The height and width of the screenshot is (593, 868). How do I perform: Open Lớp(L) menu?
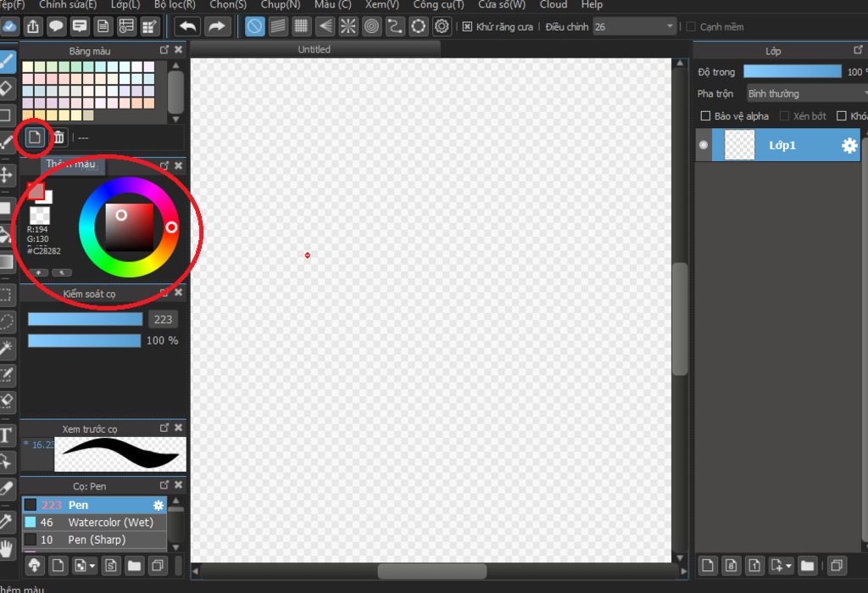click(x=125, y=4)
